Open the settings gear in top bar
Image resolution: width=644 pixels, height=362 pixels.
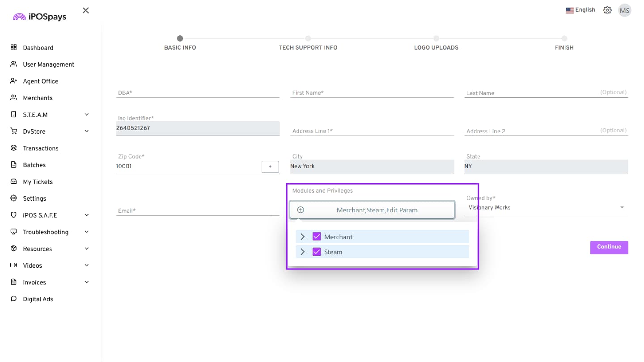pos(607,10)
